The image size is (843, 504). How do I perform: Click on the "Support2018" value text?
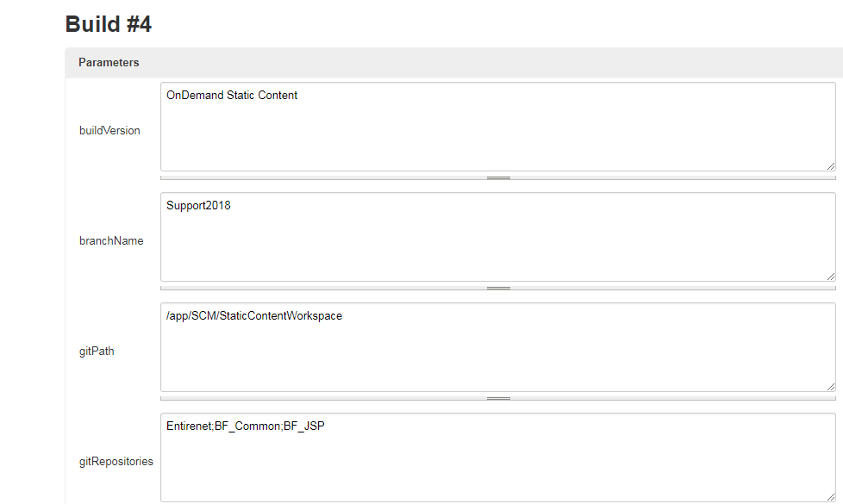click(x=198, y=206)
